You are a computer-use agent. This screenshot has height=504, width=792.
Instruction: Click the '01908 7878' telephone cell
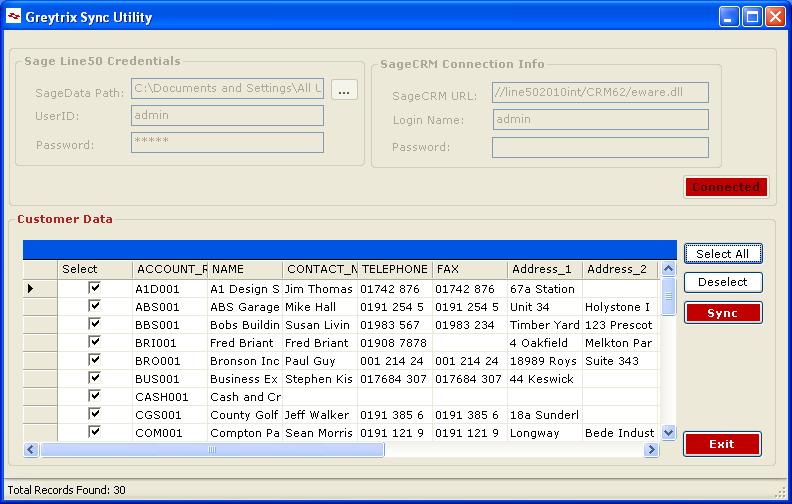point(395,343)
